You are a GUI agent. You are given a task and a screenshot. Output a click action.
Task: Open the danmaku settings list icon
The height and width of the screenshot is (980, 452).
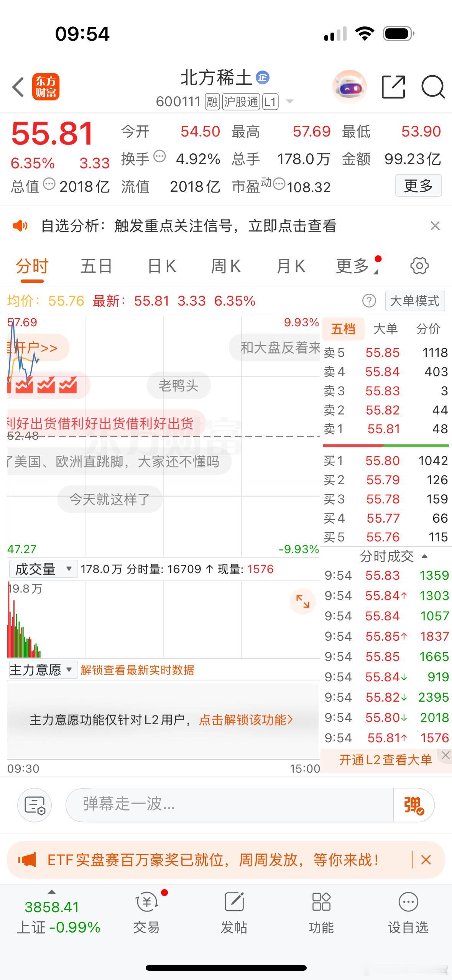click(x=35, y=805)
